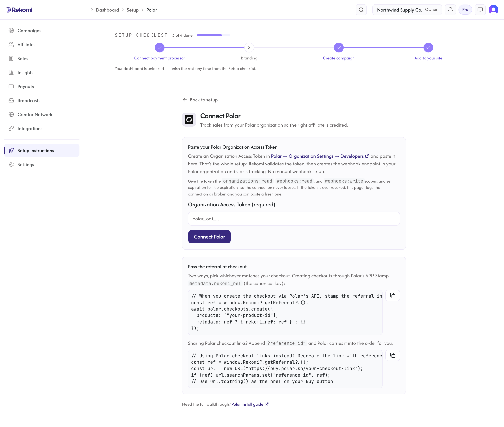Click the 'Connect Polar' heading
This screenshot has width=504, height=427.
(x=220, y=116)
